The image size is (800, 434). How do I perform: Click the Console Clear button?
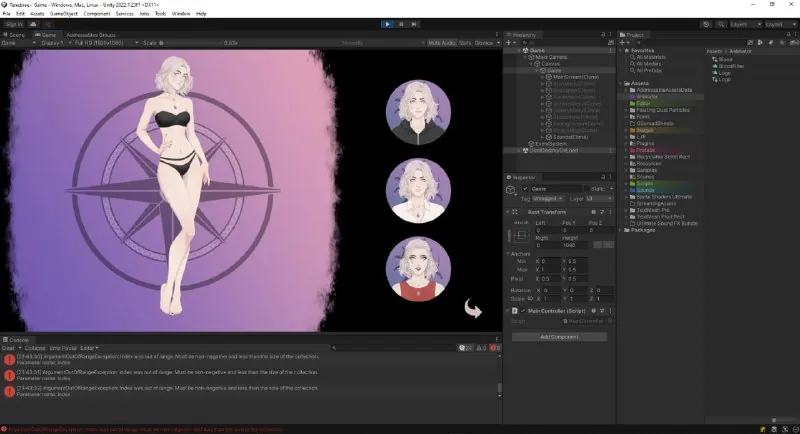[x=8, y=348]
